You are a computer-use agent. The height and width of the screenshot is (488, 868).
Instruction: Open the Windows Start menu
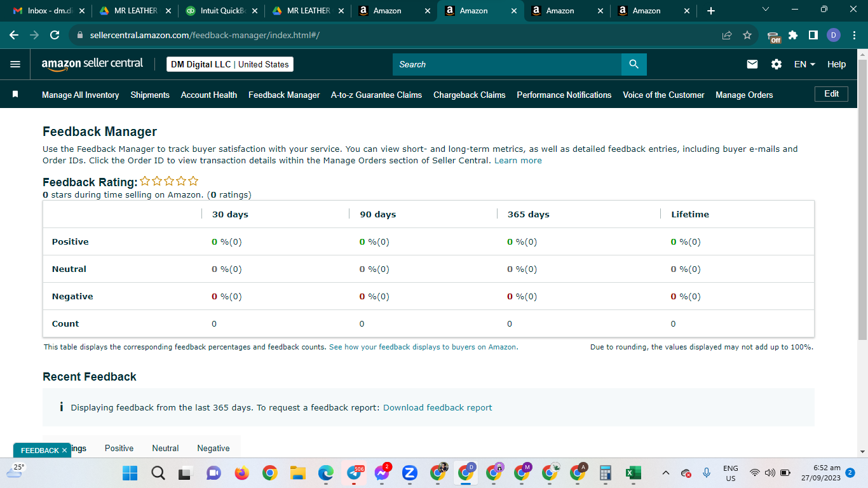pos(130,473)
